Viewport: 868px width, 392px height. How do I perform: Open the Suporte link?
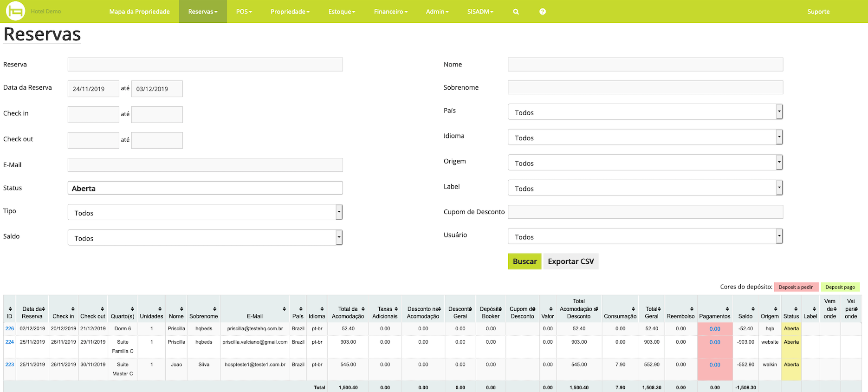[x=818, y=12]
